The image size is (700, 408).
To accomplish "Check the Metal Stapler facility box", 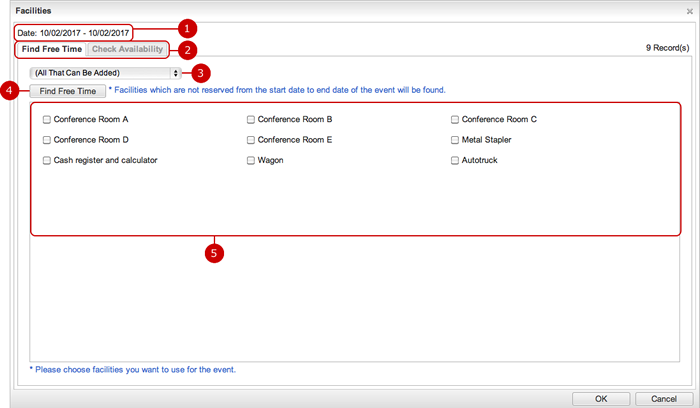I will coord(455,140).
